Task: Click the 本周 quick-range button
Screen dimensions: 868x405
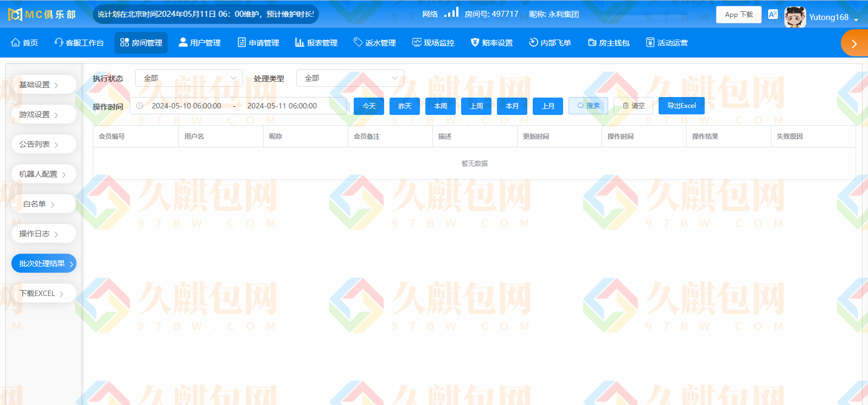Action: [441, 106]
